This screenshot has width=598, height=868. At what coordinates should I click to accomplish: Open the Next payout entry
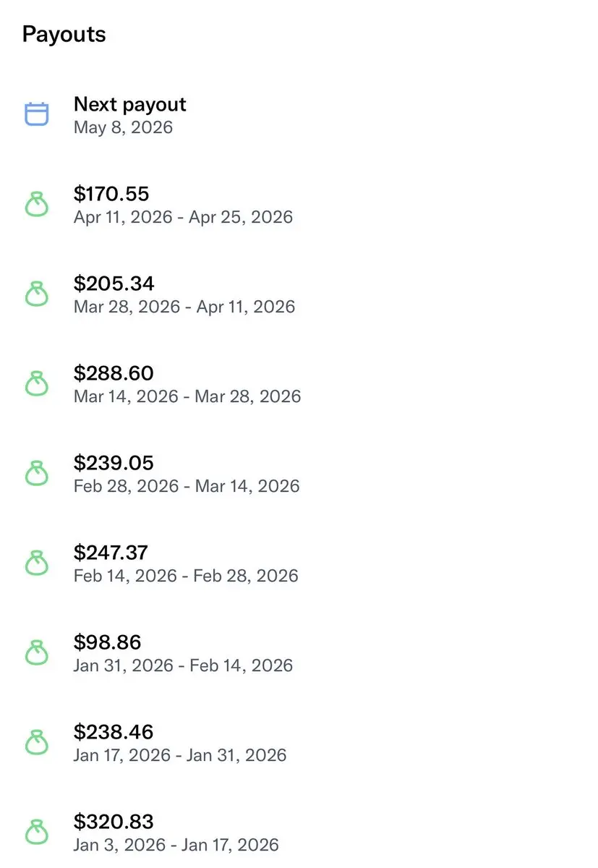[130, 105]
